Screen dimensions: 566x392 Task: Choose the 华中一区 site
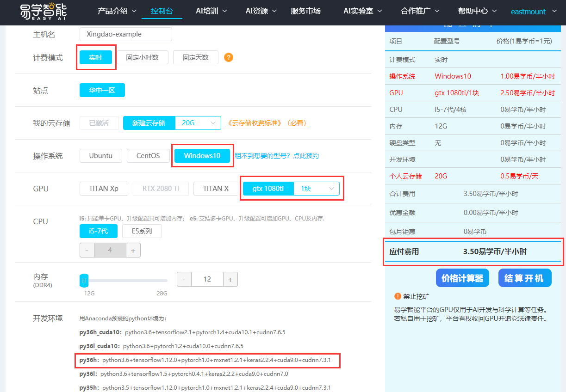pos(102,90)
